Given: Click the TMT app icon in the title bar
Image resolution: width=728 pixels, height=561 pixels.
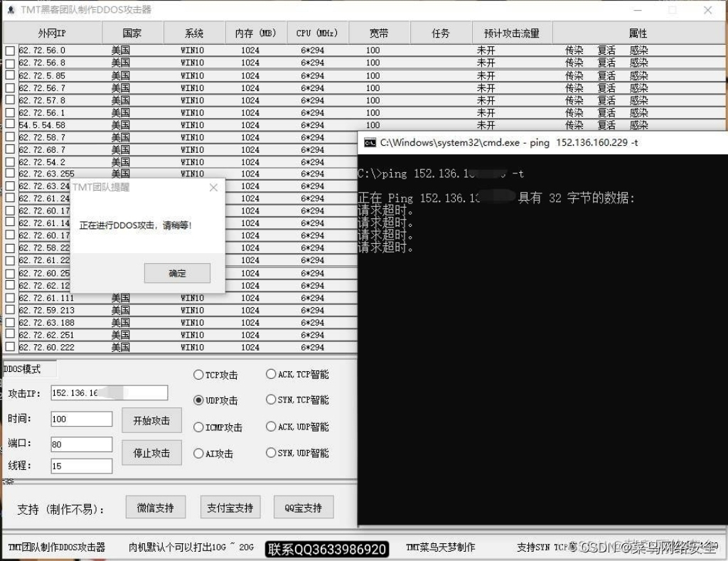Looking at the screenshot, I should point(10,10).
